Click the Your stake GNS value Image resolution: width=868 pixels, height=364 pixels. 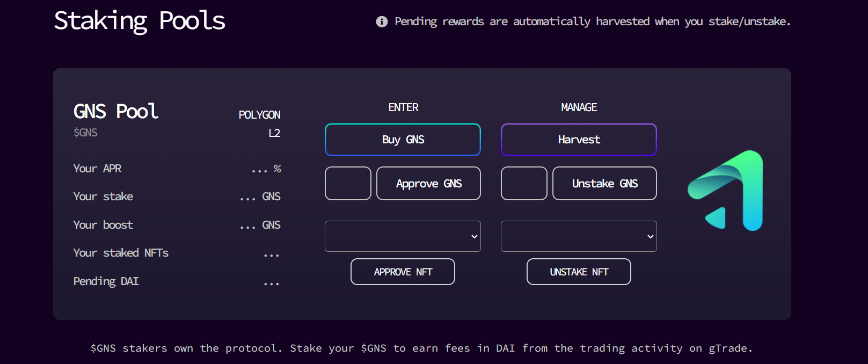point(260,197)
